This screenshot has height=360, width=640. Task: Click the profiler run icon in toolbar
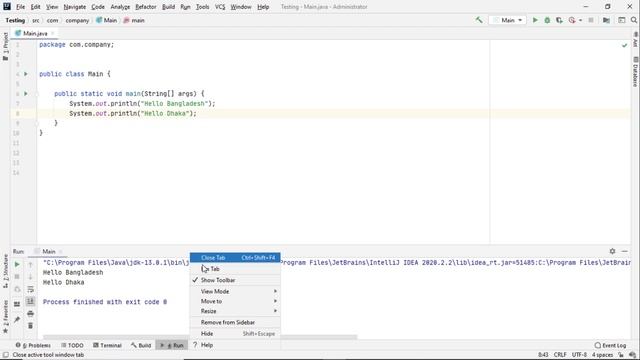pyautogui.click(x=571, y=20)
